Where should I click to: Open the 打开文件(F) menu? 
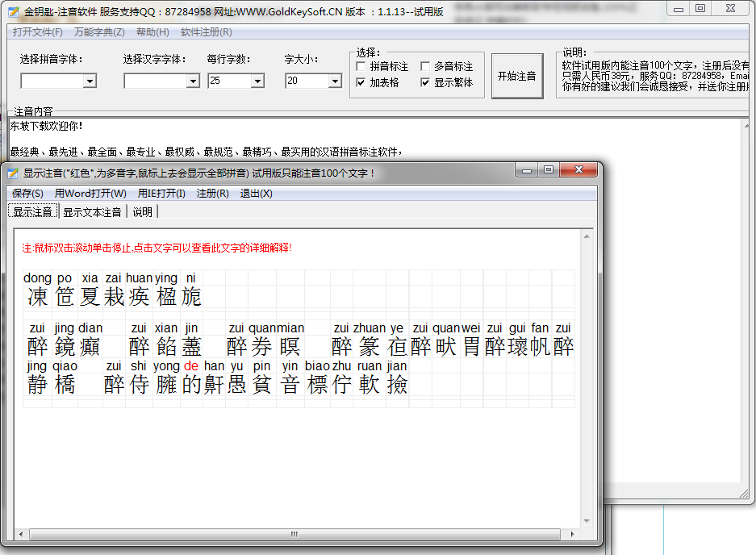[x=36, y=32]
